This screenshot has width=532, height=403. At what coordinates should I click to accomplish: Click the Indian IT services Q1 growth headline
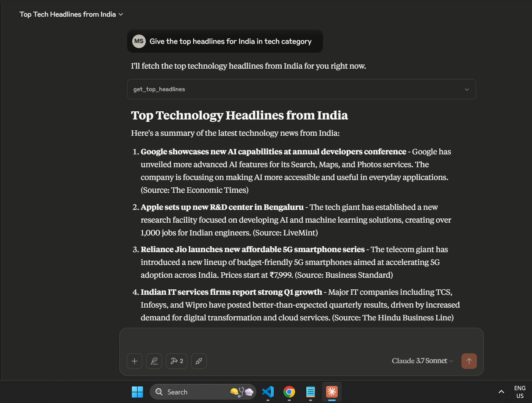click(x=231, y=292)
